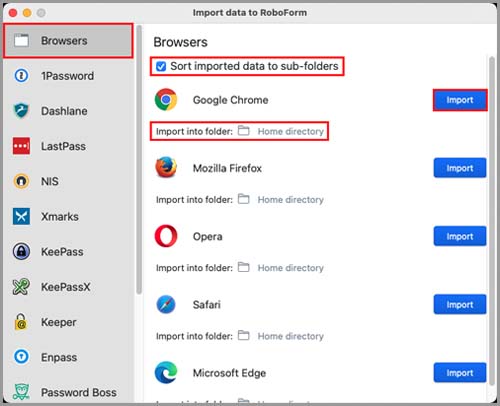Image resolution: width=500 pixels, height=406 pixels.
Task: Import data from Opera
Action: pyautogui.click(x=460, y=236)
